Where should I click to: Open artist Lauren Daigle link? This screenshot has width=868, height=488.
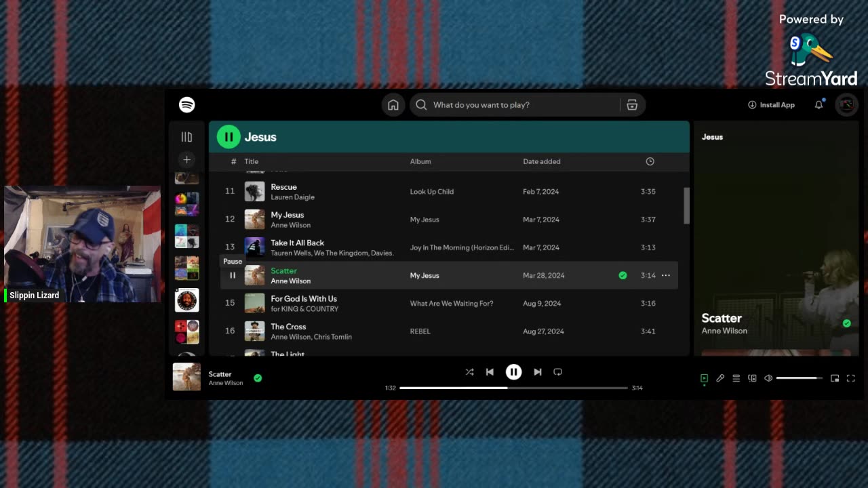click(x=292, y=197)
